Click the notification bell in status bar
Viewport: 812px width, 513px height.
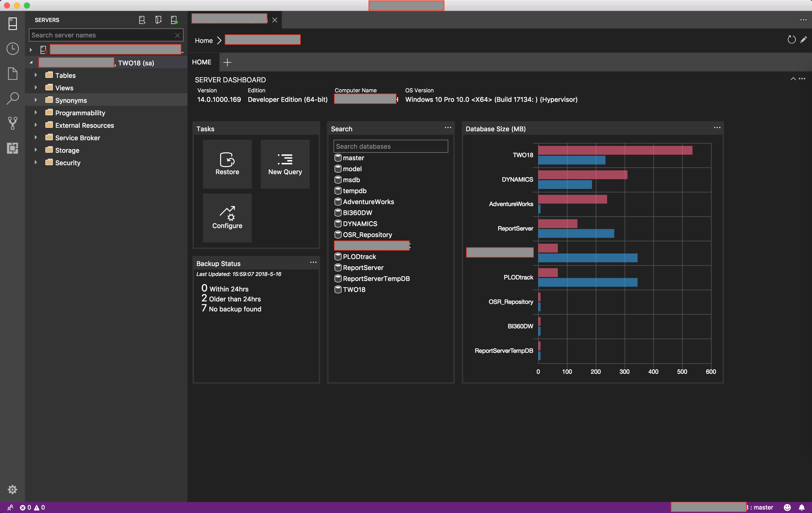(x=802, y=507)
